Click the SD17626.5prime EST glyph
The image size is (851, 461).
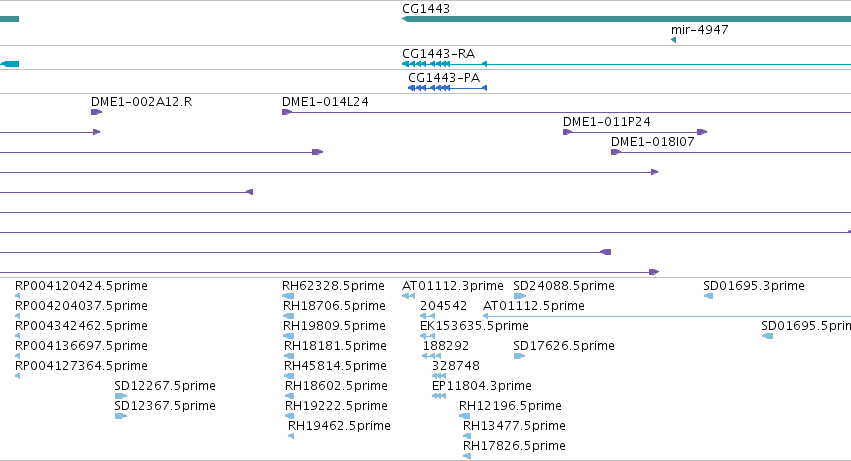point(519,356)
